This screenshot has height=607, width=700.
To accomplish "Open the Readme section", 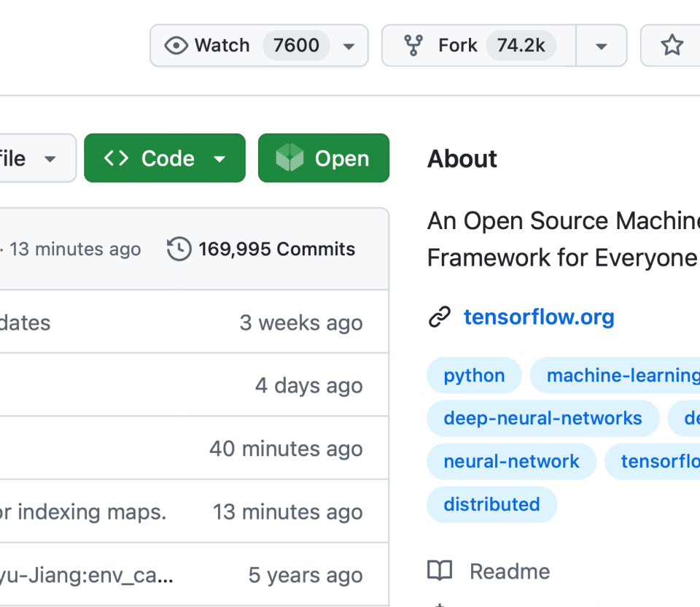I will tap(509, 571).
